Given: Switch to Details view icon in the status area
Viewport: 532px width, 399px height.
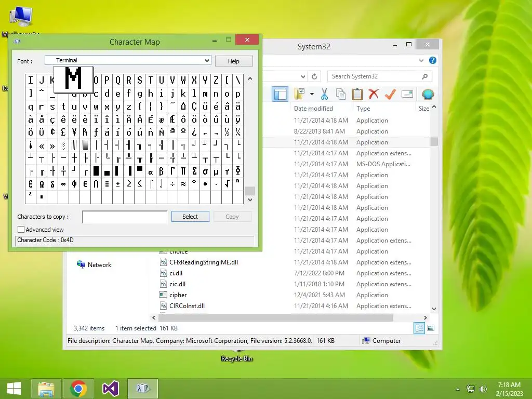Looking at the screenshot, I should tap(419, 328).
